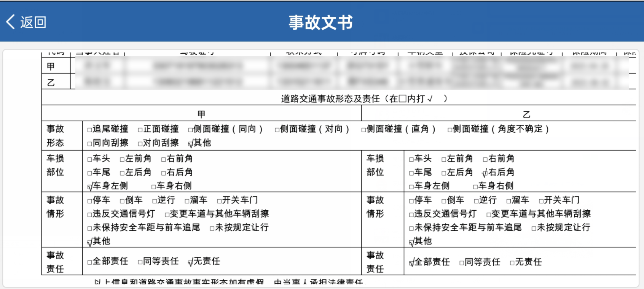Uncheck 其他 in the 事故形态 row
Image resolution: width=644 pixels, height=289 pixels.
[x=191, y=144]
